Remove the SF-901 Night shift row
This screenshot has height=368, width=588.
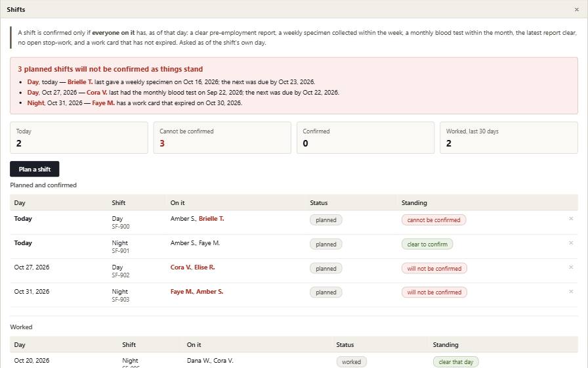[x=571, y=243]
